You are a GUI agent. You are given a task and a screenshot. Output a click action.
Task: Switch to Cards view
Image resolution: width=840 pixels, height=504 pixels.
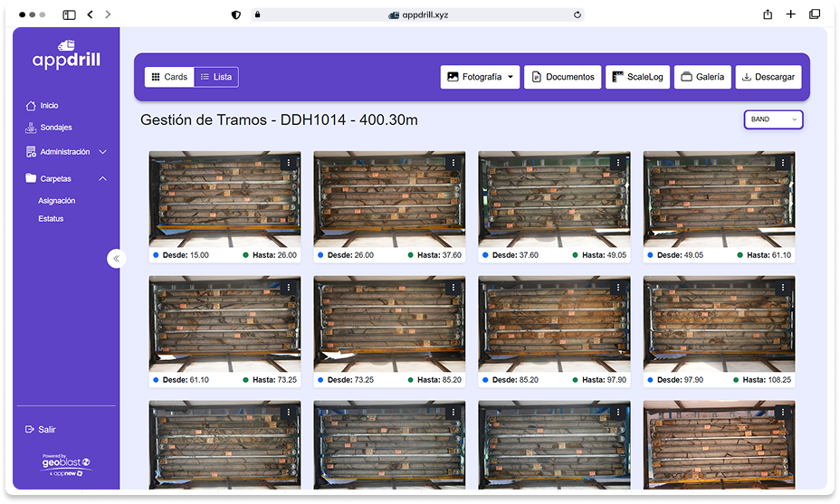168,77
